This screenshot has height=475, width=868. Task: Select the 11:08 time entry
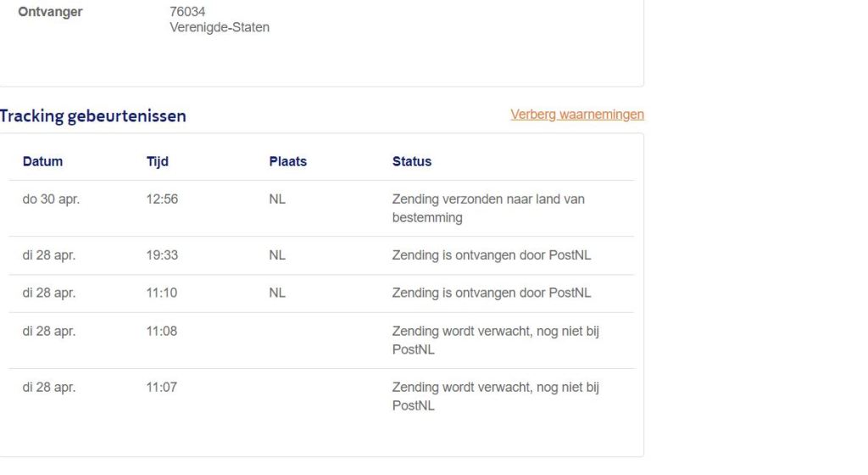[x=162, y=332]
